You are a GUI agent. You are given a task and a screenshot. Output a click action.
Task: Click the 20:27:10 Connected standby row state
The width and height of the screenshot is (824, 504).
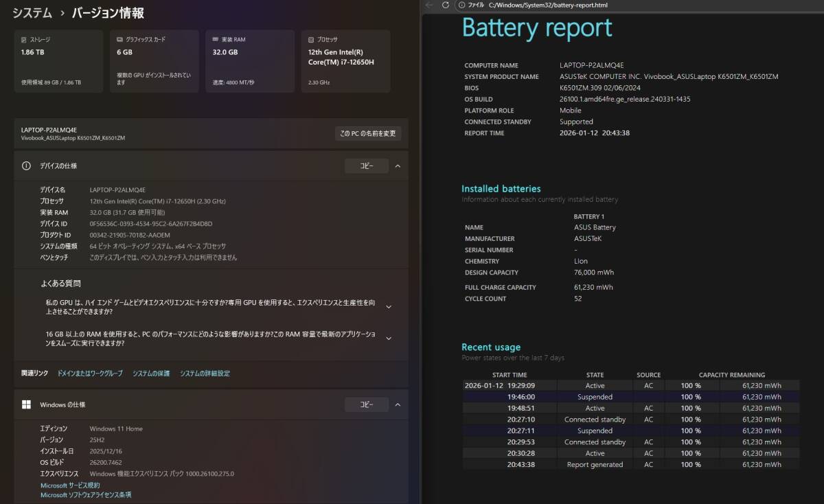(x=595, y=420)
